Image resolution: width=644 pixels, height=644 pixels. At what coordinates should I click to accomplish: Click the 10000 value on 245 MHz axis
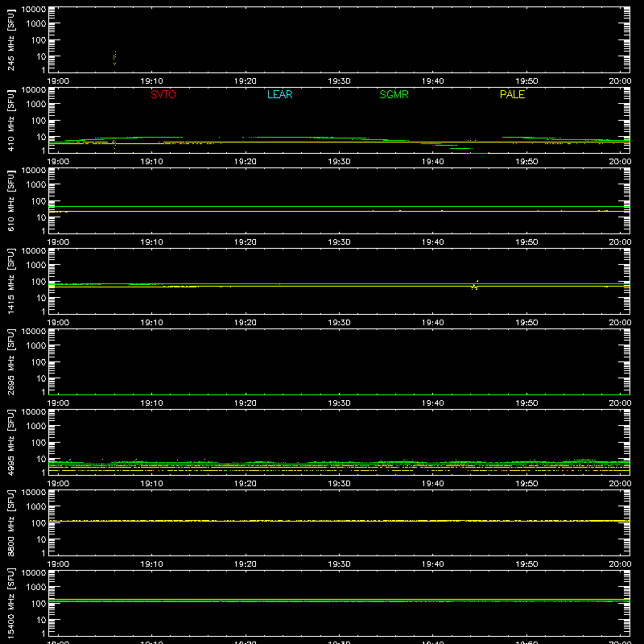pos(34,9)
